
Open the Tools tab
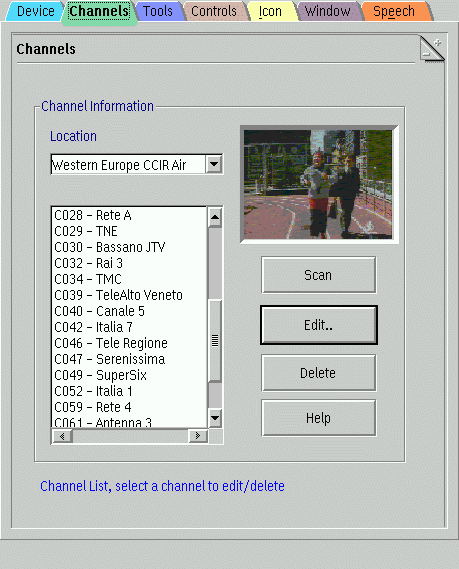click(x=158, y=11)
